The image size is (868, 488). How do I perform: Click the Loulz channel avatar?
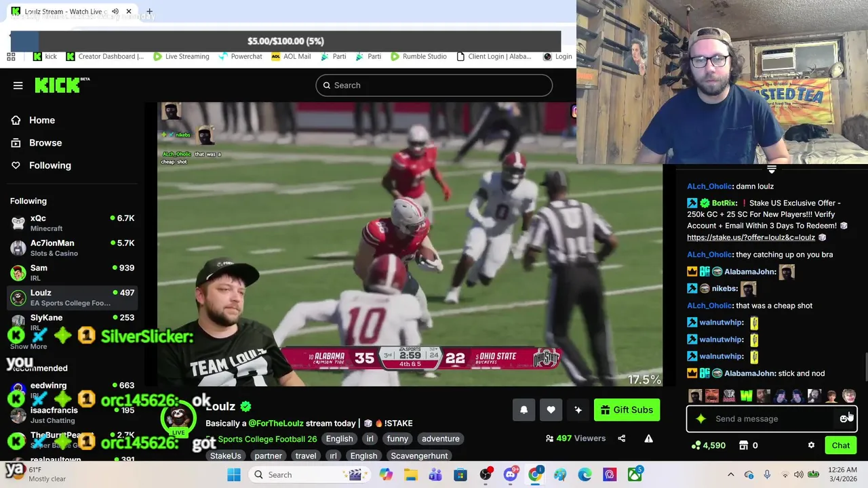(178, 418)
